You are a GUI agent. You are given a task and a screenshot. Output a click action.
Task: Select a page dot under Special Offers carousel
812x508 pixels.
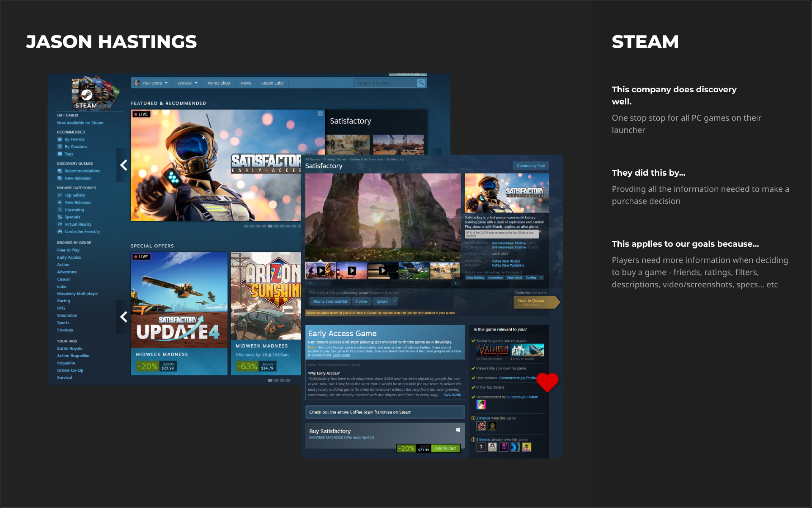(x=270, y=380)
